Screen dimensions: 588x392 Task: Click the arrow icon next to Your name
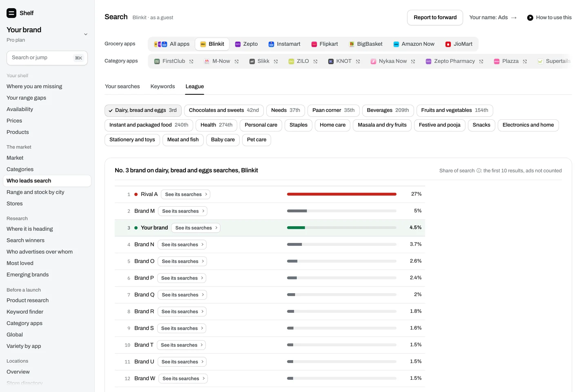point(514,18)
